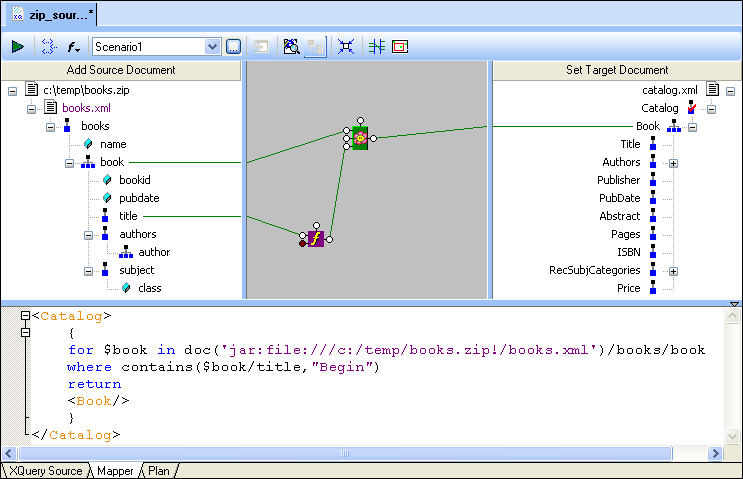Viewport: 743px width, 479px height.
Task: Click the scenario browse button with ellipsis
Action: click(233, 46)
